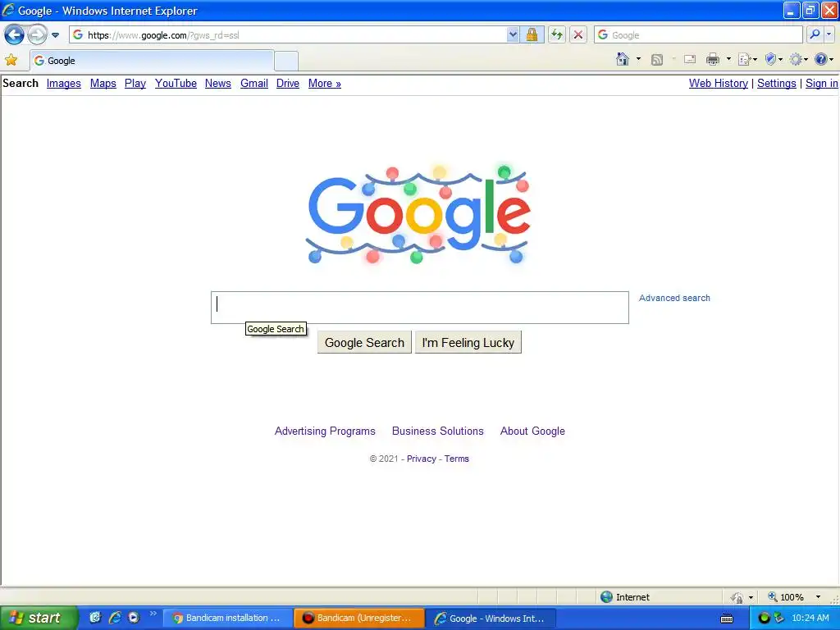The image size is (840, 630).
Task: Switch to Bandicam installation taskbar window
Action: click(x=227, y=619)
